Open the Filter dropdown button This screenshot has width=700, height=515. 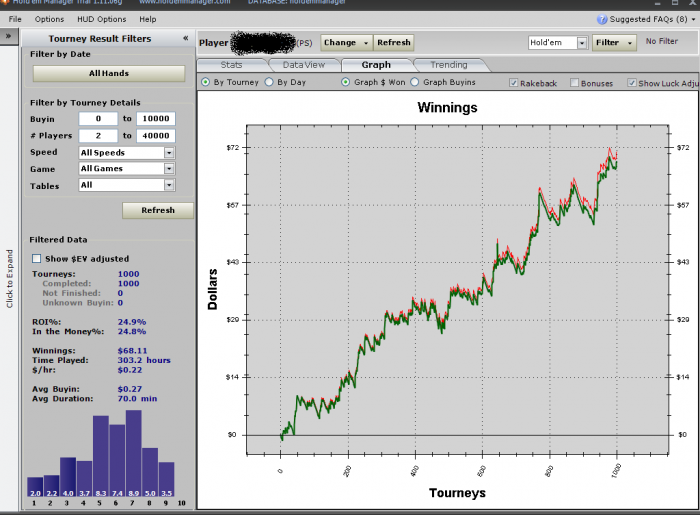pyautogui.click(x=614, y=43)
